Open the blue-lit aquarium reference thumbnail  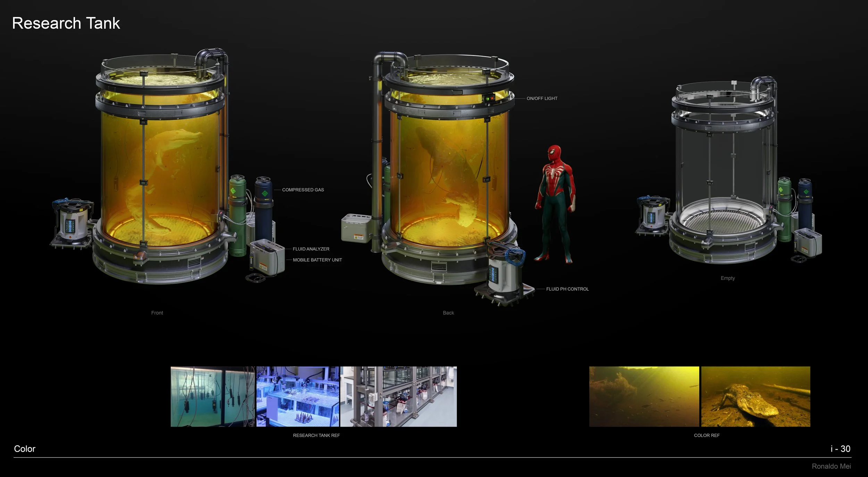pyautogui.click(x=298, y=397)
